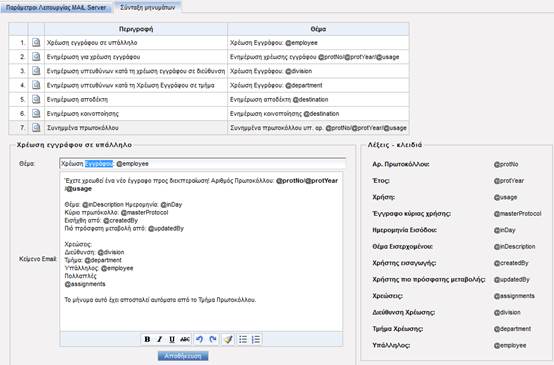This screenshot has height=365, width=554.
Task: Click keyword '@assignments' in keywords panel
Action: 514,296
